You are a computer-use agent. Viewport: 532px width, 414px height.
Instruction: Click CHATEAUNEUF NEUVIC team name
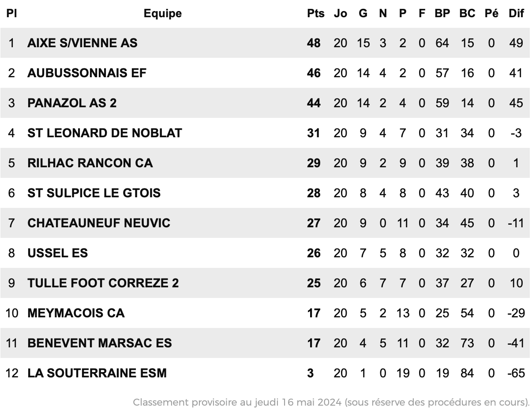pos(99,223)
